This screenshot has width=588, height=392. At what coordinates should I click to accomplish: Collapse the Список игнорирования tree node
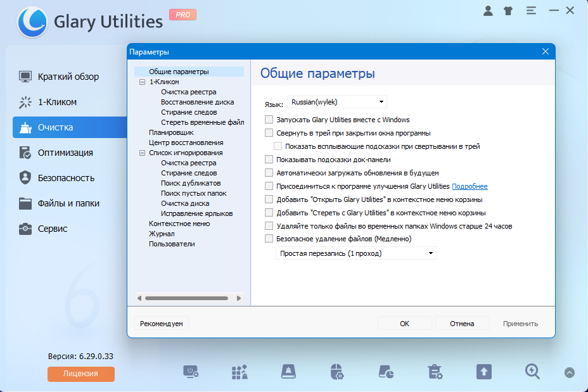pos(142,153)
